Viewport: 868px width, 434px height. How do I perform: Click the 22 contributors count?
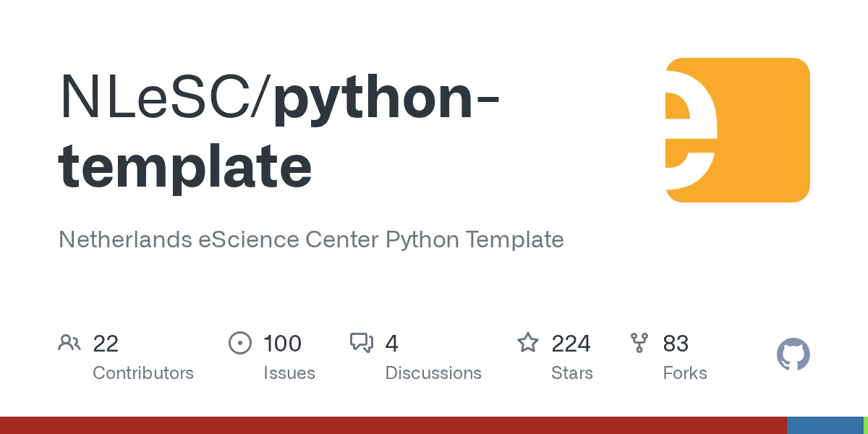[106, 343]
